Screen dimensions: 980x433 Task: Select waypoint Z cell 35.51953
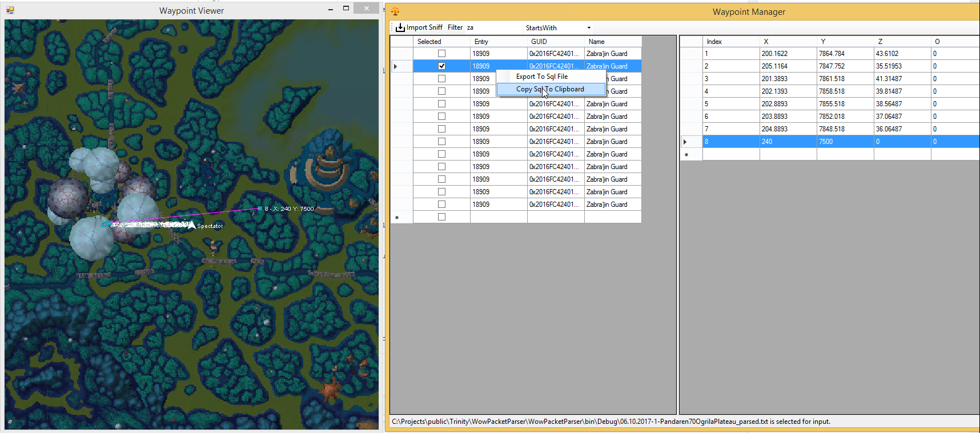tap(902, 66)
